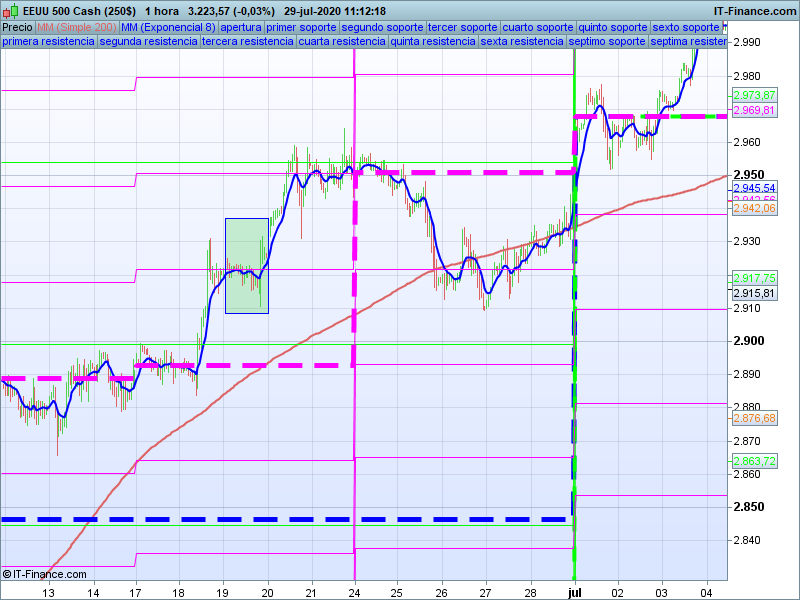Click the "jul" marker on date axis

pyautogui.click(x=575, y=593)
